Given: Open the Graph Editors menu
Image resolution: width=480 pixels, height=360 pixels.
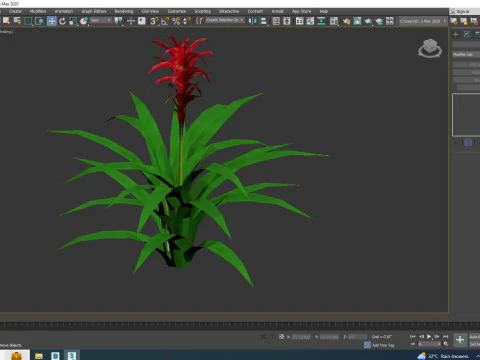Looking at the screenshot, I should (x=94, y=11).
